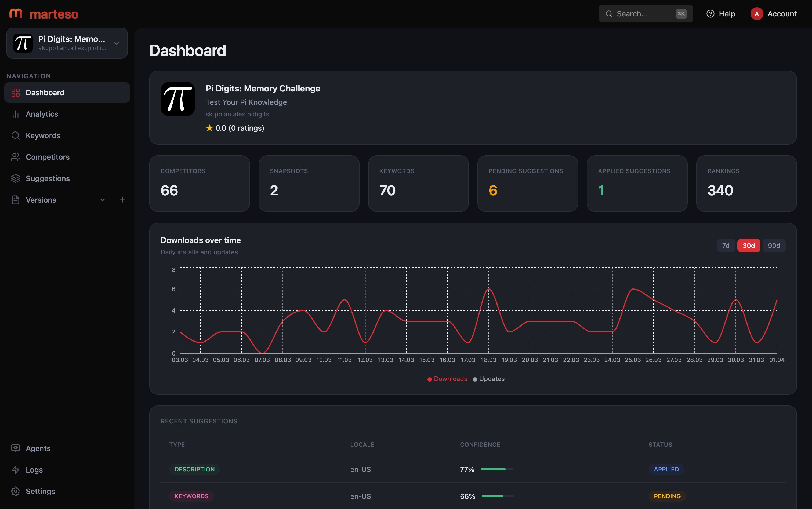Navigate to Settings in the sidebar
This screenshot has width=812, height=509.
[41, 491]
